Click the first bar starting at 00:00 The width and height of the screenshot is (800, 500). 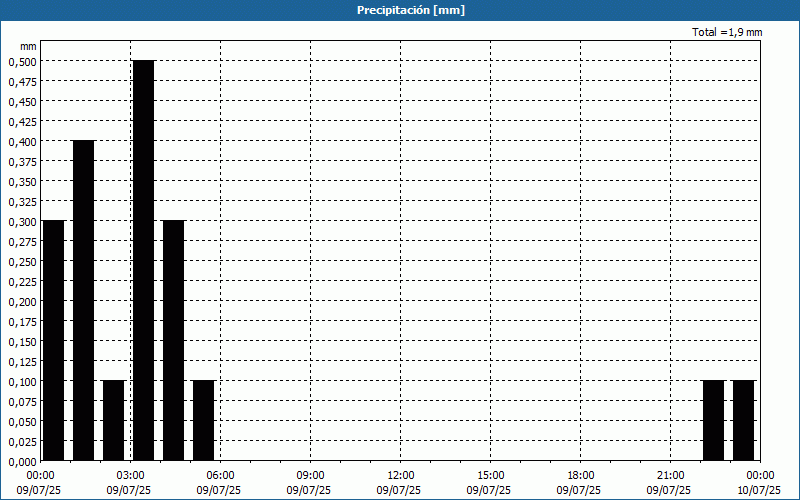click(54, 341)
